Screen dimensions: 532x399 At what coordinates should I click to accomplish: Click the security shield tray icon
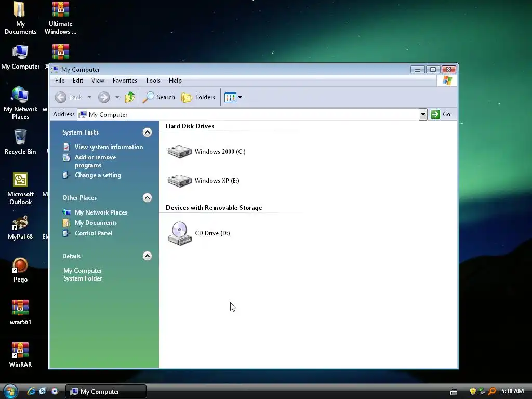(x=473, y=391)
